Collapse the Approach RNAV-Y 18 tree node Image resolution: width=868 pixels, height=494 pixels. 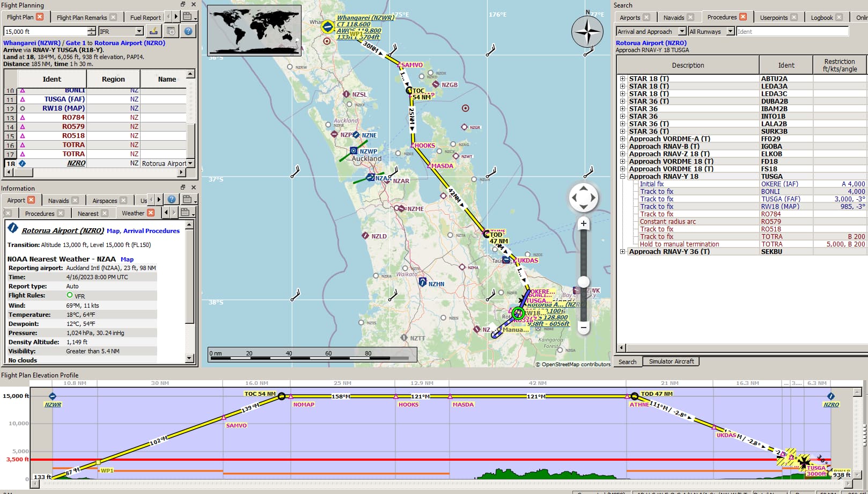[622, 176]
